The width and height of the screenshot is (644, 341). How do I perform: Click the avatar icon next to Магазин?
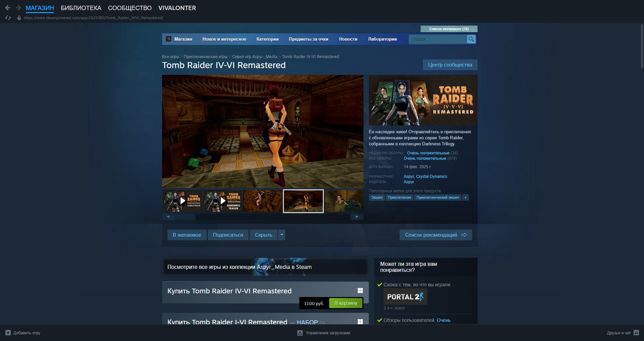(168, 39)
